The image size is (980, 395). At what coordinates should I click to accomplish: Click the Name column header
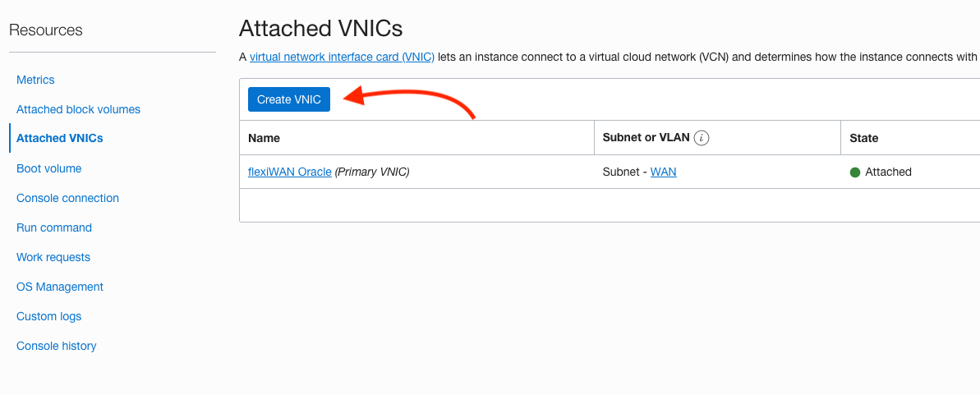[265, 138]
